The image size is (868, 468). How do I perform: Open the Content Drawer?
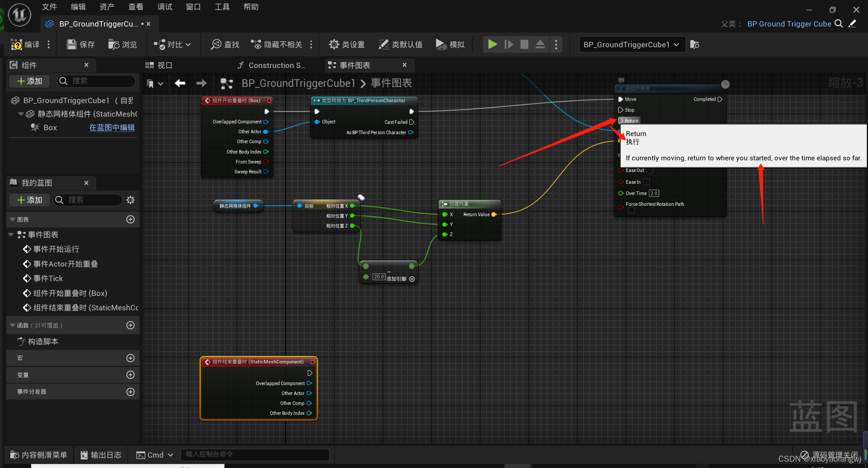coord(39,455)
